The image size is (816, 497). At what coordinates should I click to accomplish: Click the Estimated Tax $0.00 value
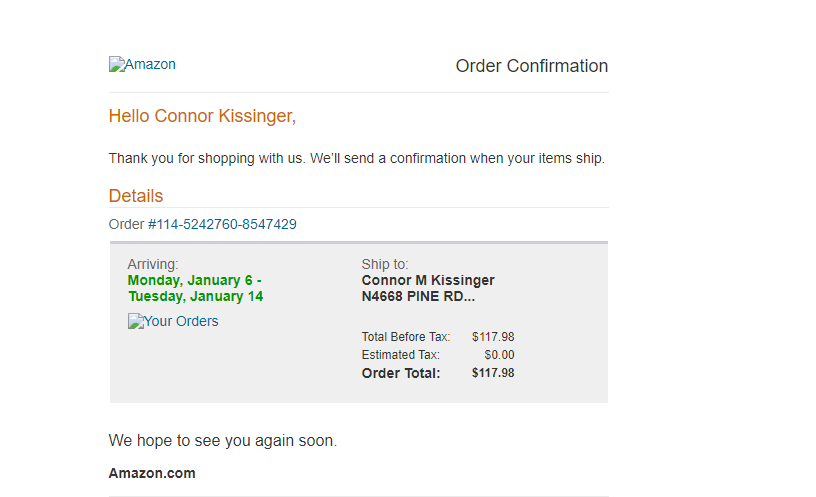click(x=499, y=355)
